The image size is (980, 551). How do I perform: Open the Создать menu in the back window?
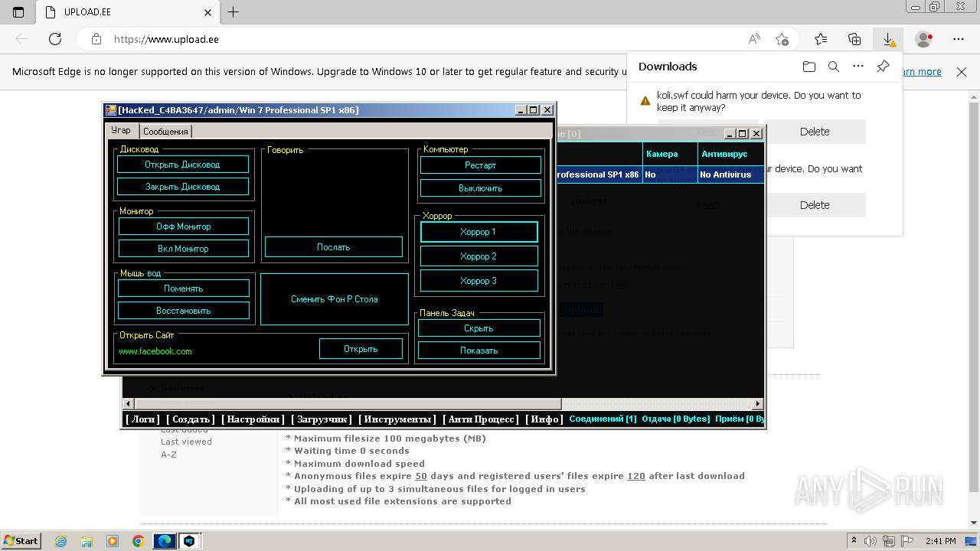point(191,419)
